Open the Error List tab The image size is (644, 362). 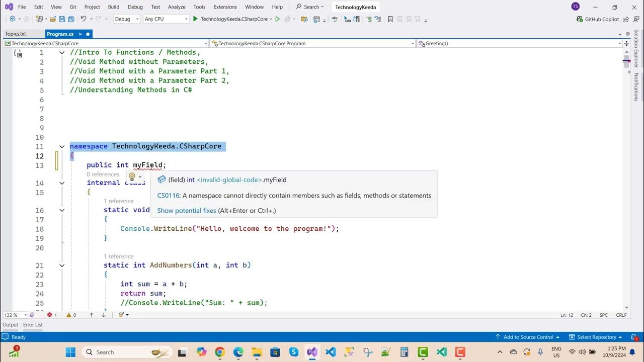(x=33, y=325)
